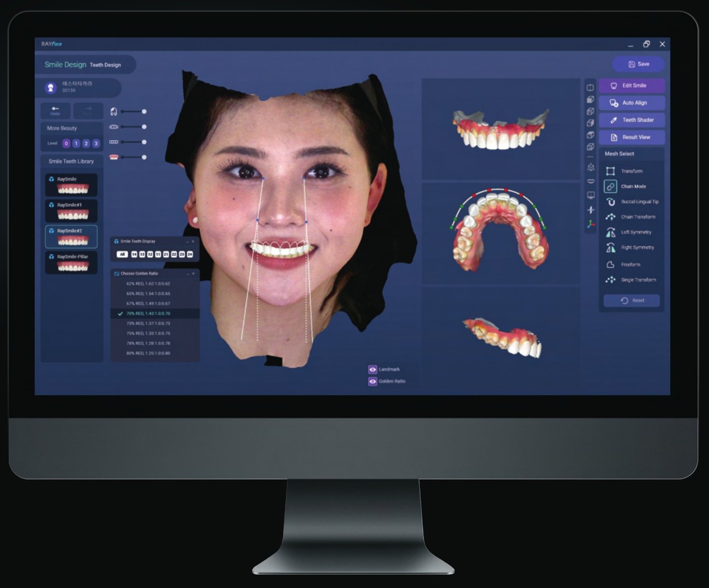Close the Smile Teeth Display panel
The image size is (709, 588).
[x=193, y=241]
